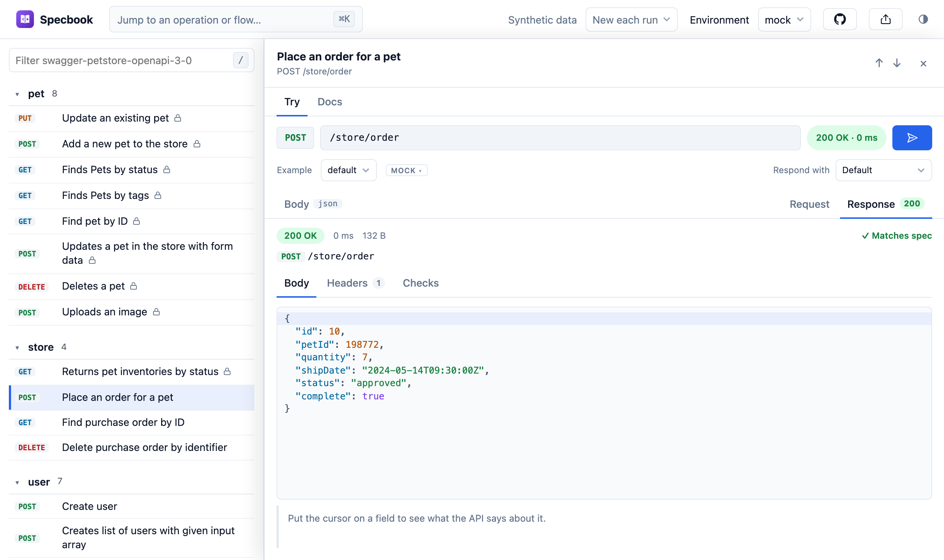Collapse the user group
The image size is (944, 560).
17,482
